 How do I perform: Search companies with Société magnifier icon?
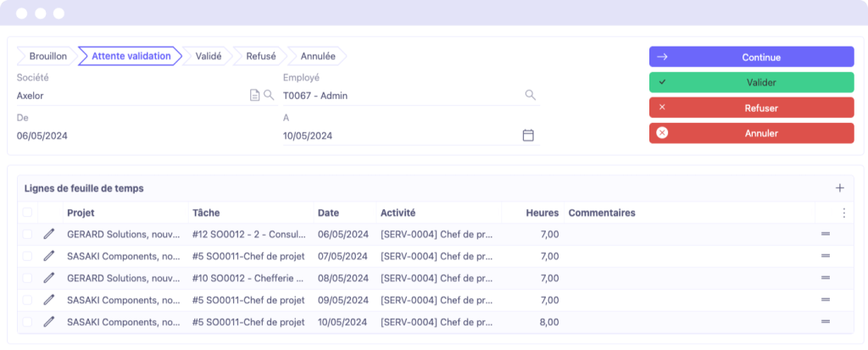(269, 95)
